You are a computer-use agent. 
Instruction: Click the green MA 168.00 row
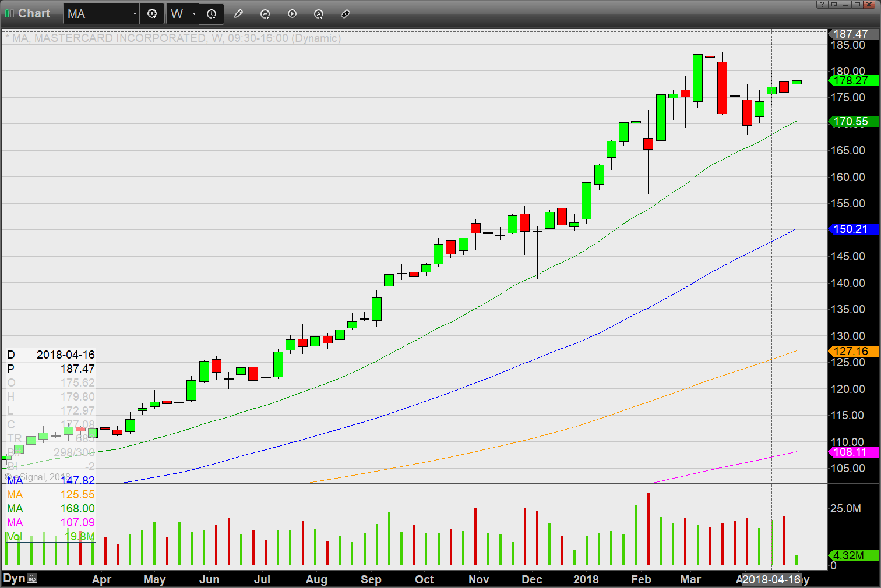(51, 508)
